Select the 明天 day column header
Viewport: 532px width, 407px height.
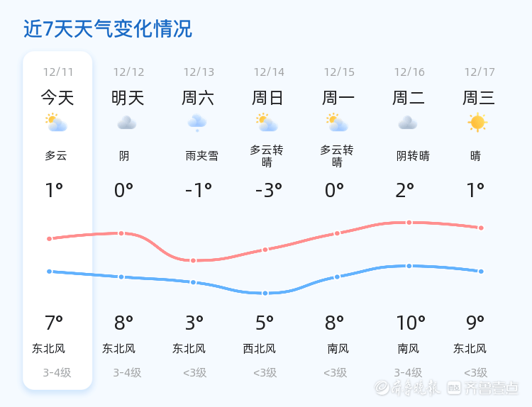pyautogui.click(x=128, y=98)
